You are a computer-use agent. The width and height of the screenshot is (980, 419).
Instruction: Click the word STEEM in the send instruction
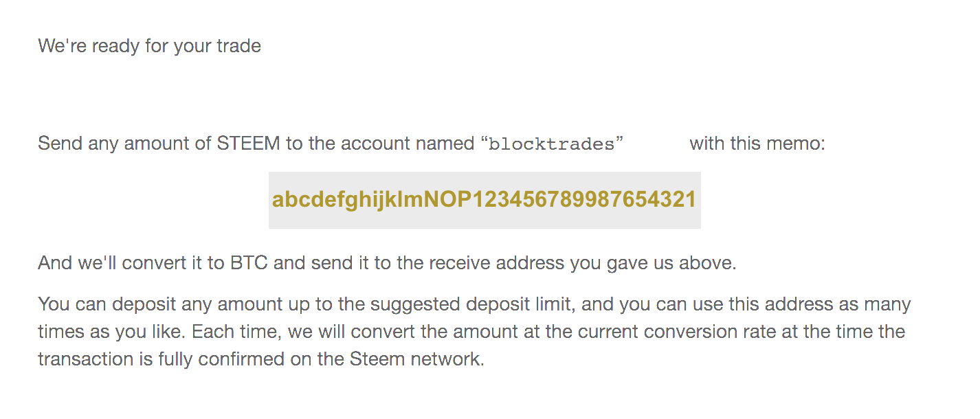click(x=248, y=144)
